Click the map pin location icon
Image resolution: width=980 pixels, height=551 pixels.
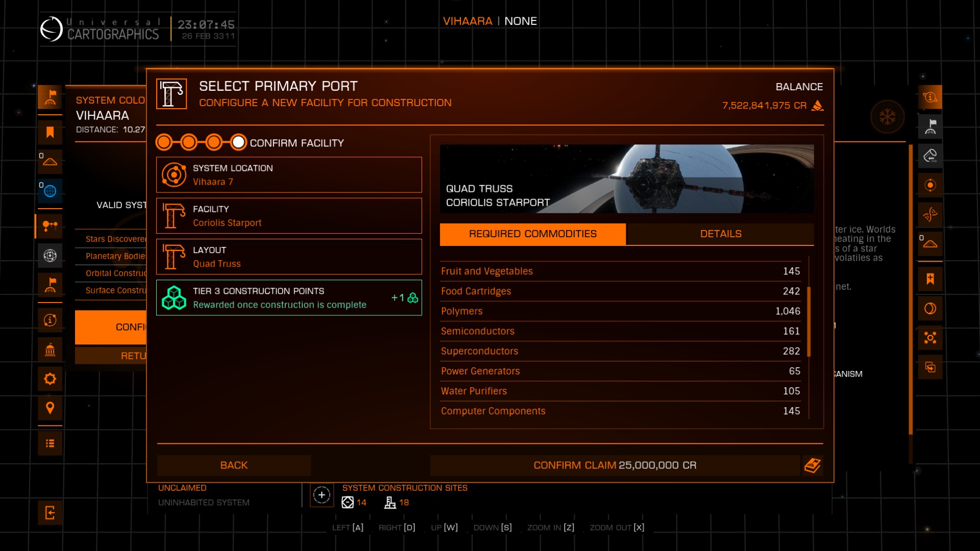tap(50, 408)
